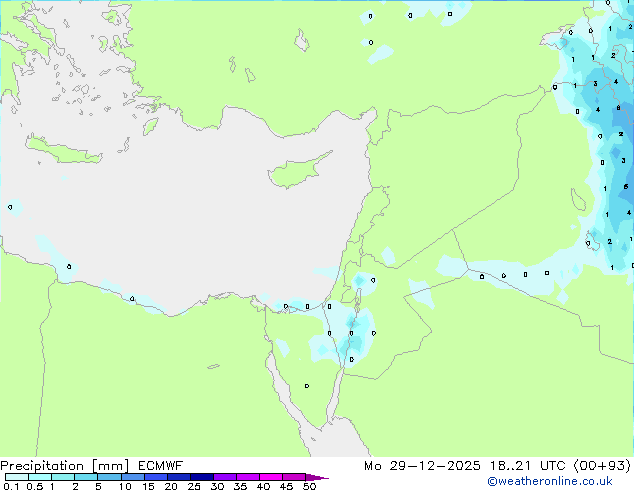Click the 15–20 mm legend swatch
Viewport: 634px width, 490px height.
tap(155, 477)
